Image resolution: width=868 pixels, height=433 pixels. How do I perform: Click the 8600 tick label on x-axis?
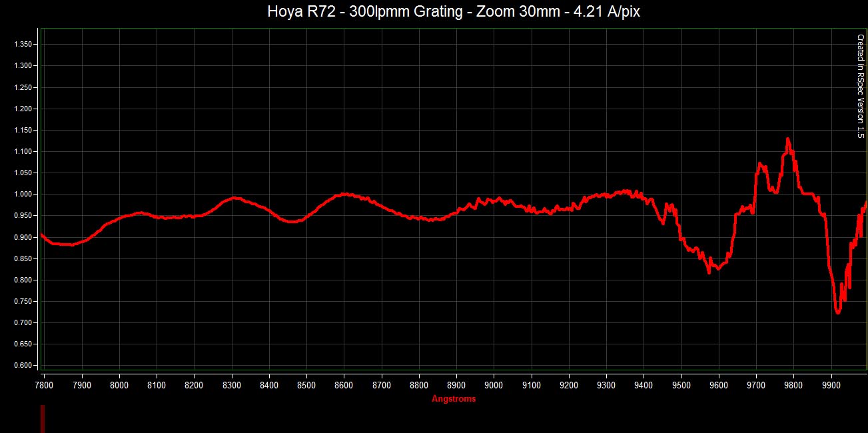point(344,385)
